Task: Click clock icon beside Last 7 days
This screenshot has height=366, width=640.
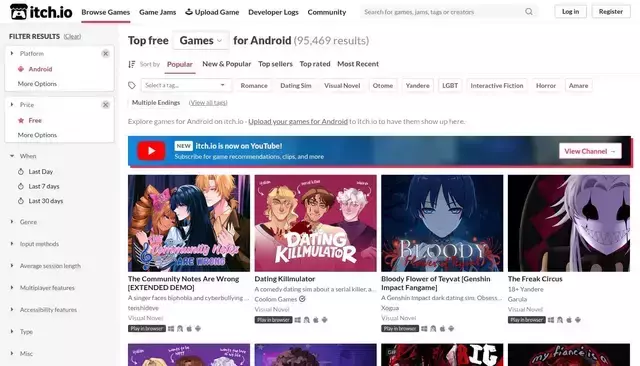Action: 21,186
